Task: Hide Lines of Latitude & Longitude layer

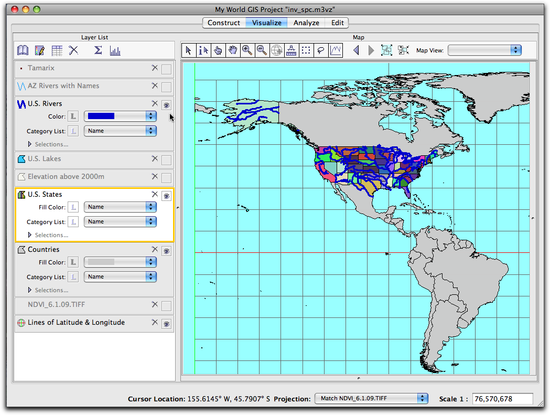Action: 166,323
